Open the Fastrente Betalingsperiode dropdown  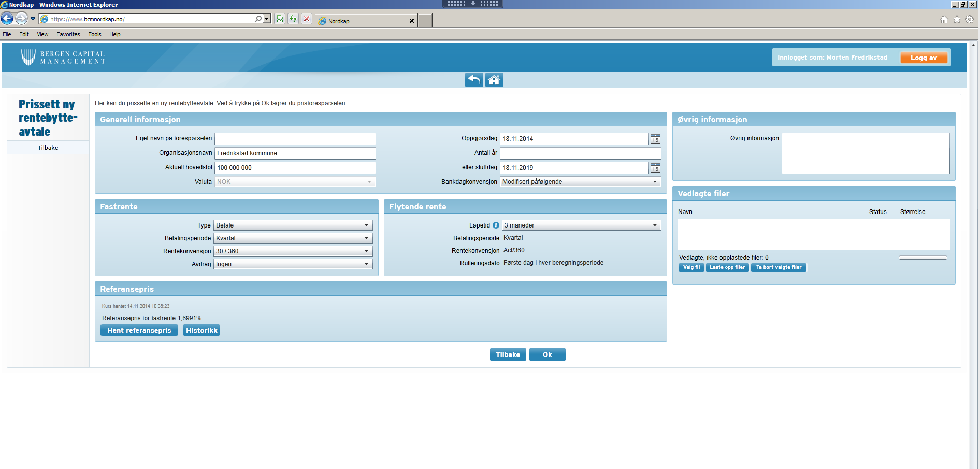coord(293,238)
